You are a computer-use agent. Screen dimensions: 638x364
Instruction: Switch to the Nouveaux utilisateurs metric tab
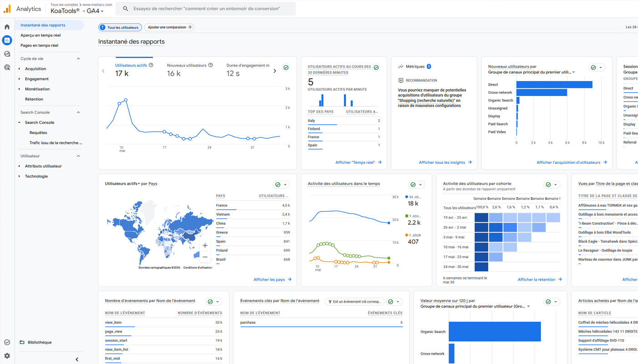190,70
